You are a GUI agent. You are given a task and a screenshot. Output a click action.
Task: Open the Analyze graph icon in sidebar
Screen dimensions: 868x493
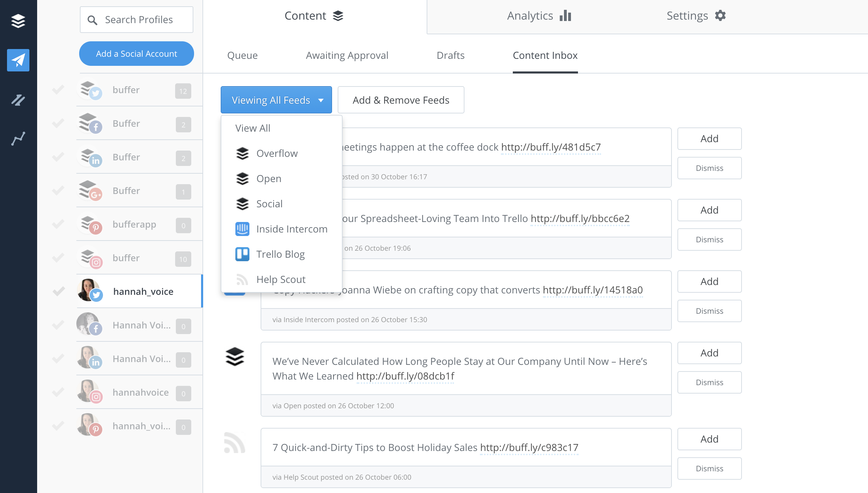click(18, 139)
